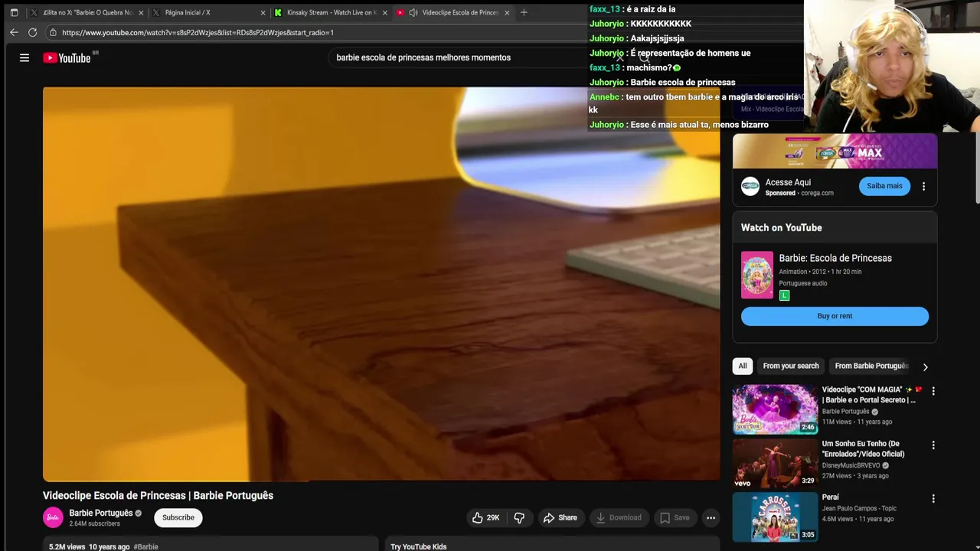Screen dimensions: 980x551
Task: Click 'Um Sonho Eu Tenho' video title
Action: [864, 448]
